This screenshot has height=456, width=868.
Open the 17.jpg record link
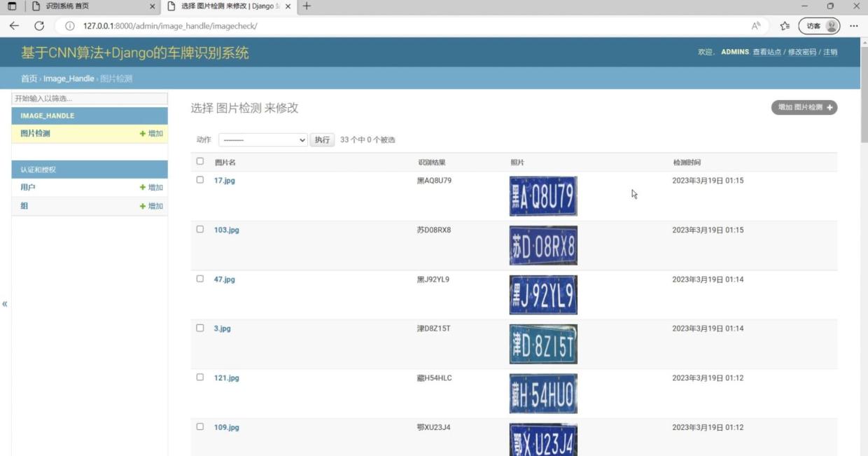click(x=225, y=180)
